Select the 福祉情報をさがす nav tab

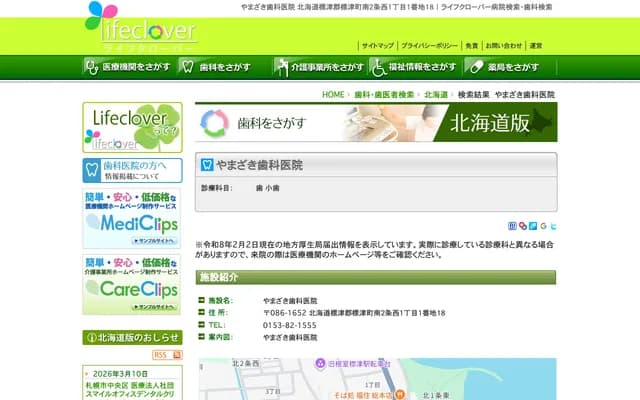[415, 67]
